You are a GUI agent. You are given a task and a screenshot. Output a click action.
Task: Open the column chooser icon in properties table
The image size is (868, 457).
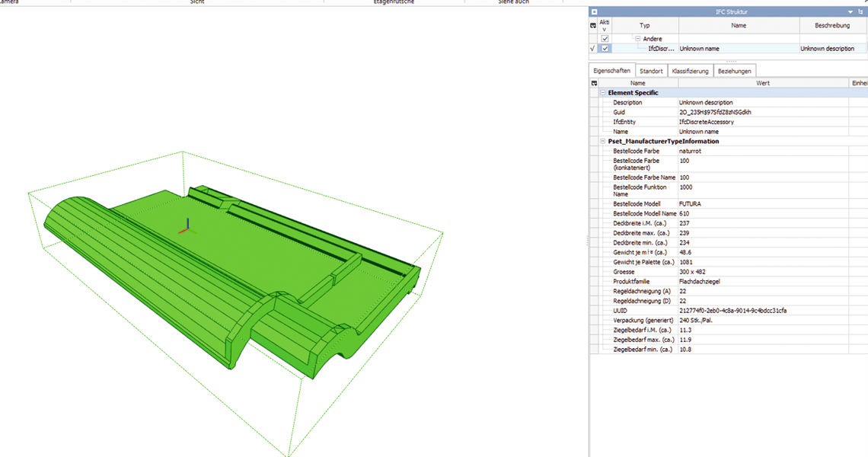click(594, 83)
